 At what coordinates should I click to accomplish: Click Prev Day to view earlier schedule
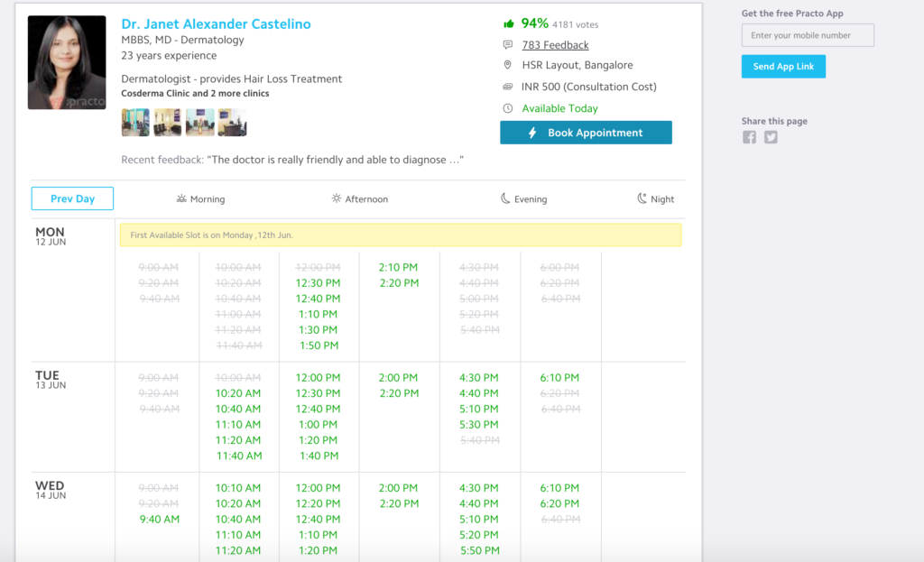click(x=72, y=198)
